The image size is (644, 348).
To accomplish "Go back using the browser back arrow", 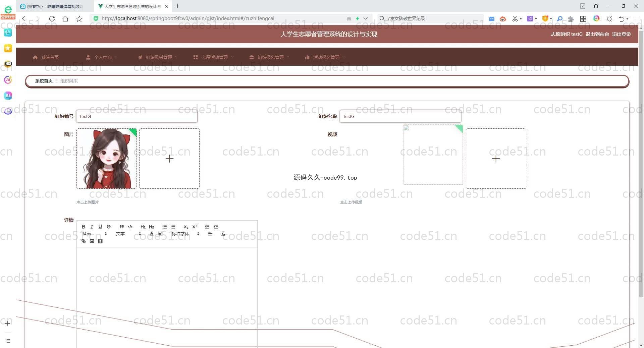I will coord(24,19).
